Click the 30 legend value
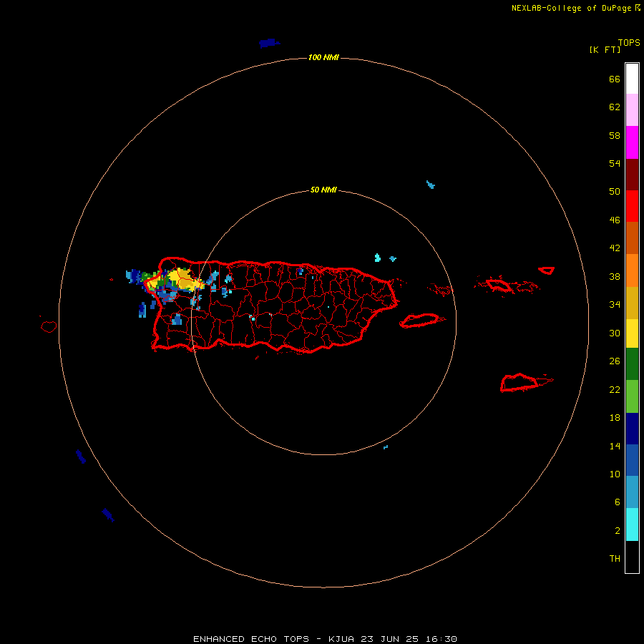This screenshot has width=644, height=644. pyautogui.click(x=615, y=333)
